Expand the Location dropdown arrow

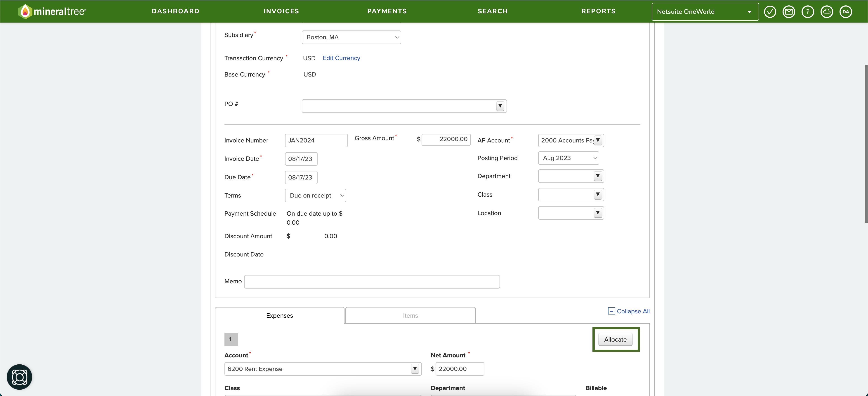[598, 213]
